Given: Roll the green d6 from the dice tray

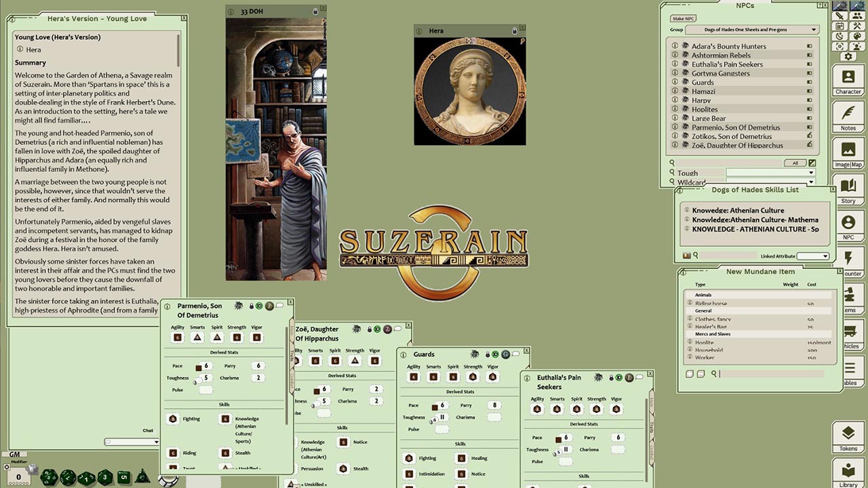Looking at the screenshot, I should (x=124, y=477).
